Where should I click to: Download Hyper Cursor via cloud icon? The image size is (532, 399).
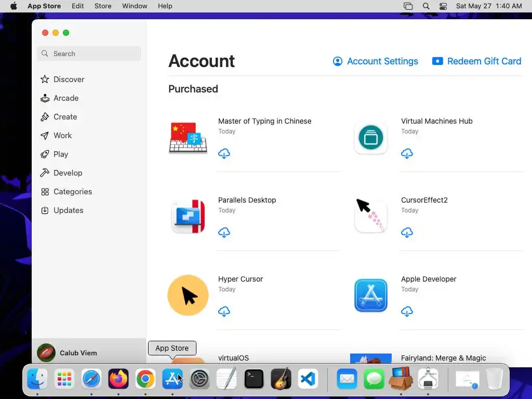(224, 312)
